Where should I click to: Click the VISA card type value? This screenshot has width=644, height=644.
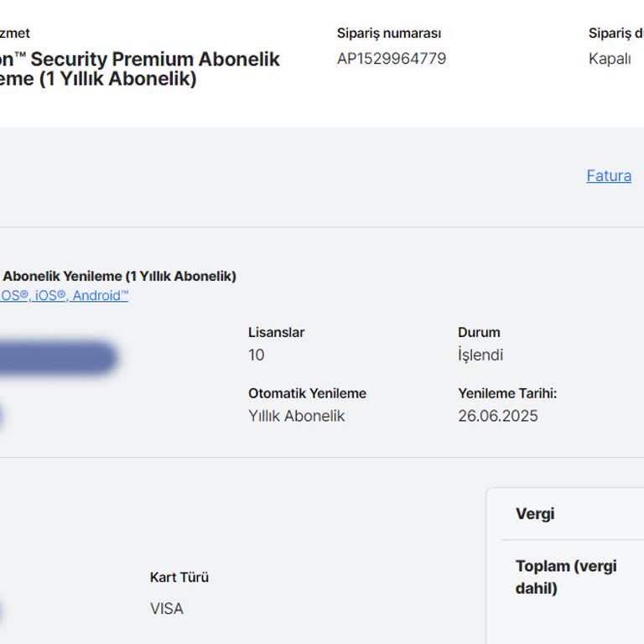(167, 609)
